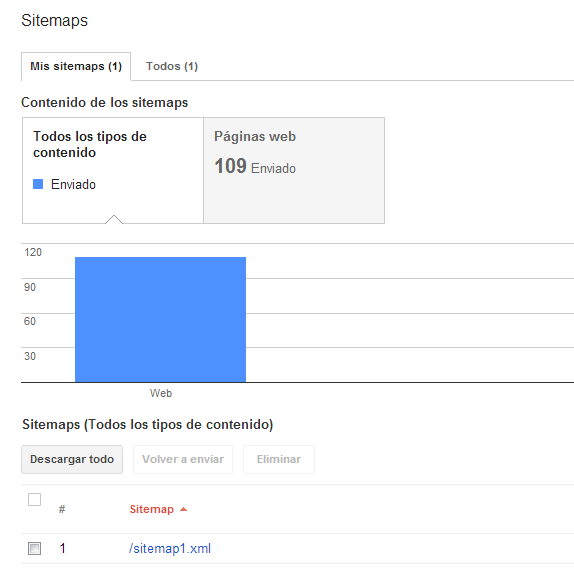
Task: Open the /sitemap1.xml link
Action: (170, 548)
